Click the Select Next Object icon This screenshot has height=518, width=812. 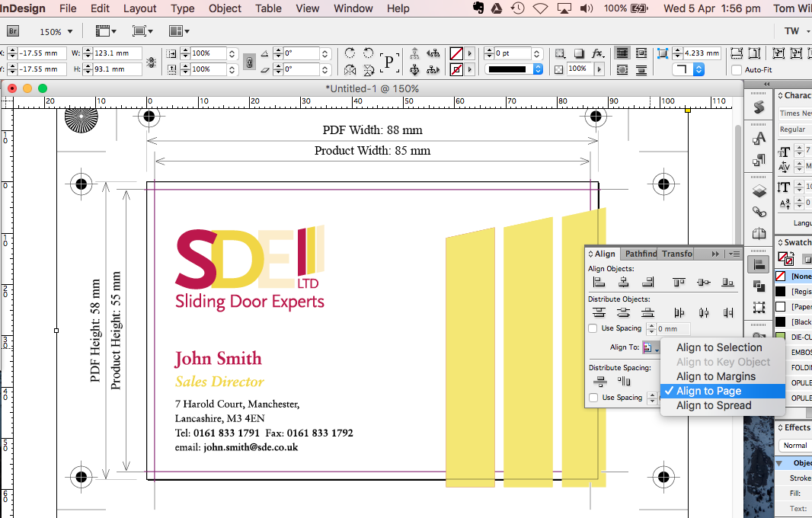coord(433,69)
